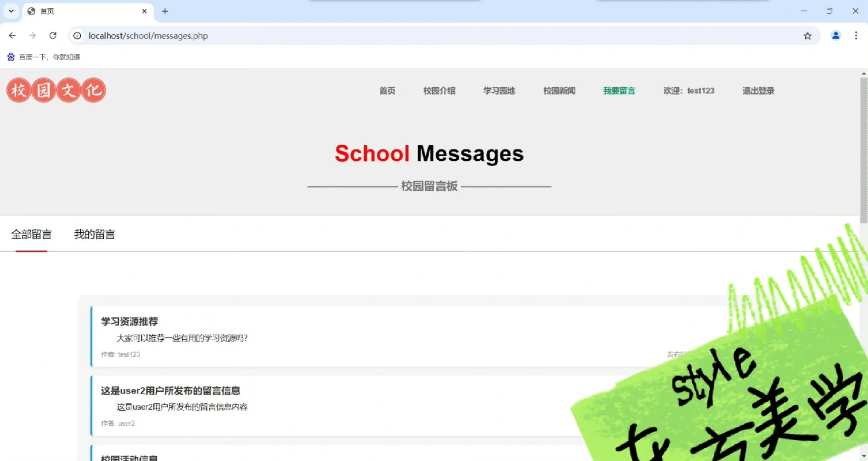Select the 全部留言 tab

(x=31, y=234)
